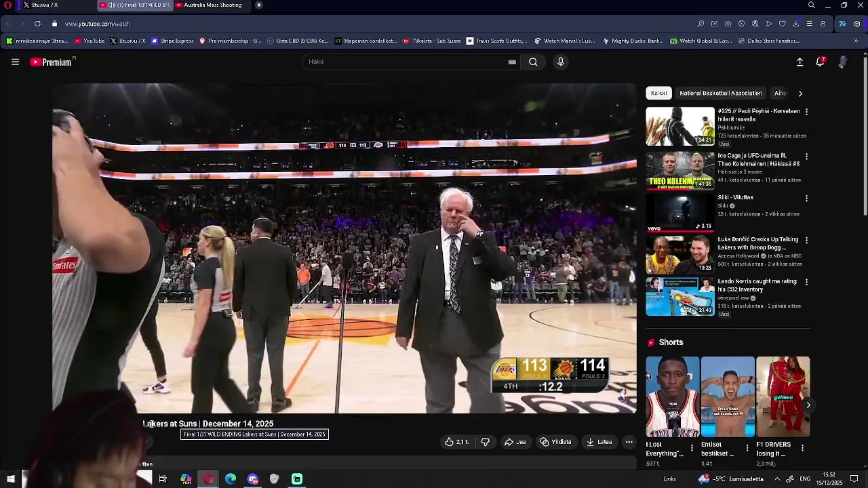Open Opera menu logo

(7, 5)
